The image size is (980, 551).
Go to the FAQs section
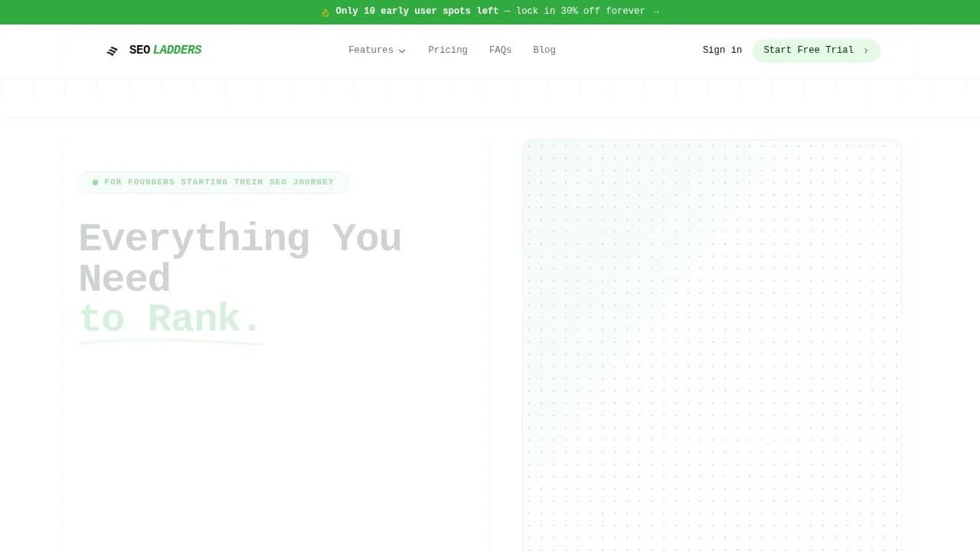pyautogui.click(x=500, y=50)
